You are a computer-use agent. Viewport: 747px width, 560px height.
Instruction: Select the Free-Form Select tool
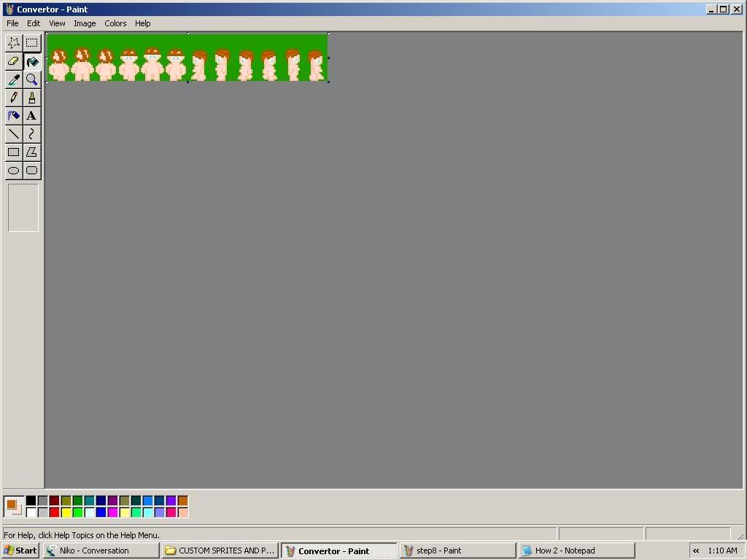(x=14, y=43)
